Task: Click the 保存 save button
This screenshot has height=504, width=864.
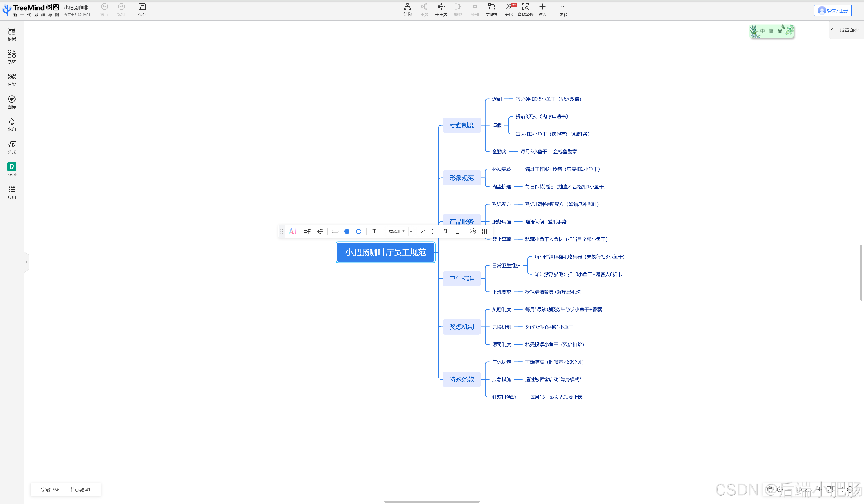Action: pyautogui.click(x=142, y=9)
